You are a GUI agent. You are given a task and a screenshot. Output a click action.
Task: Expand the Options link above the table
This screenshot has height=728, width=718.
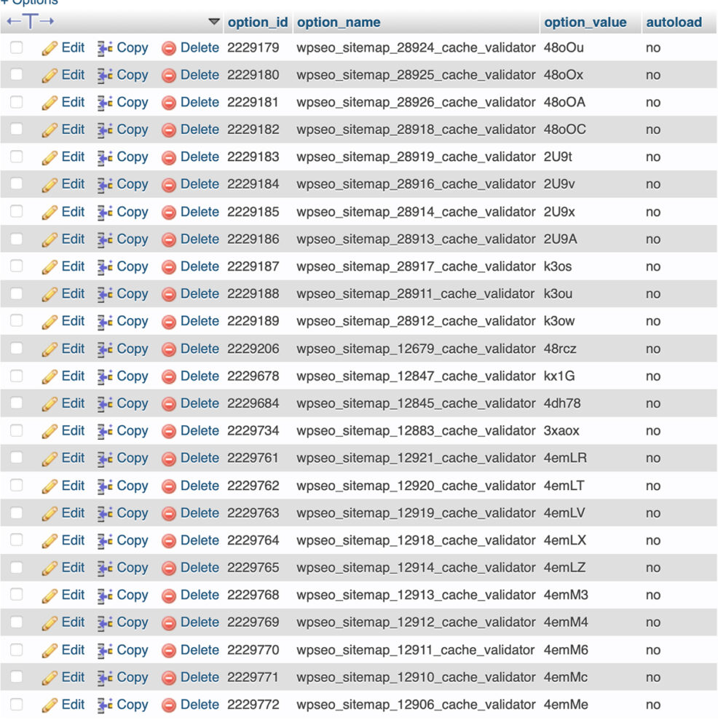click(x=29, y=2)
